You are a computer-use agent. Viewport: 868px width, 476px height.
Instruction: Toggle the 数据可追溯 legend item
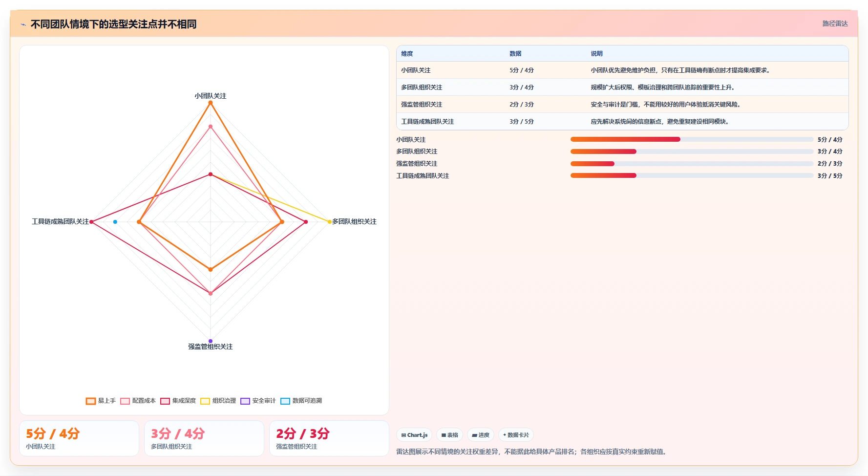(301, 401)
